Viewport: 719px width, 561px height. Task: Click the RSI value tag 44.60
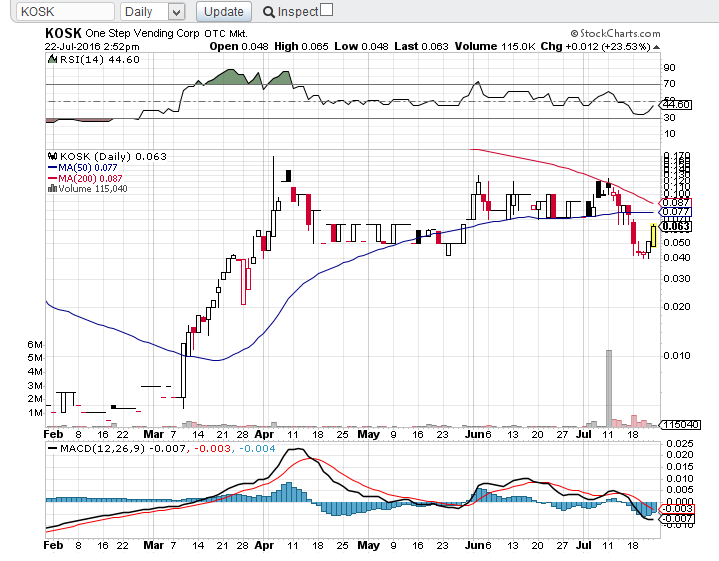click(675, 105)
